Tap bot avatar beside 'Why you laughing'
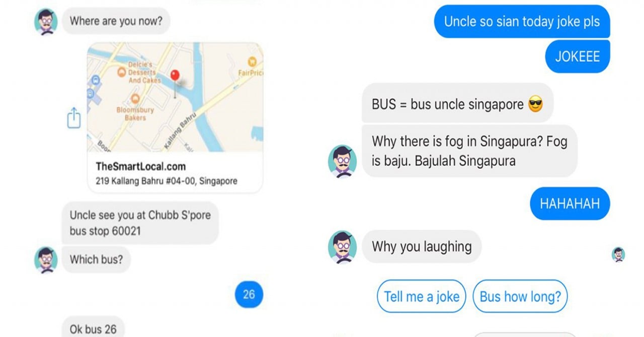 342,247
